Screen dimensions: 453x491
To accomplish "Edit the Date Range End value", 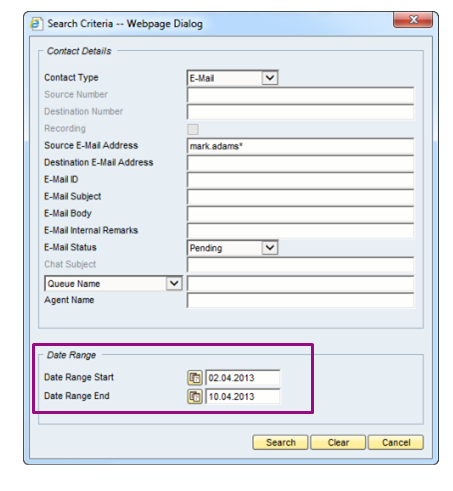I will click(243, 397).
